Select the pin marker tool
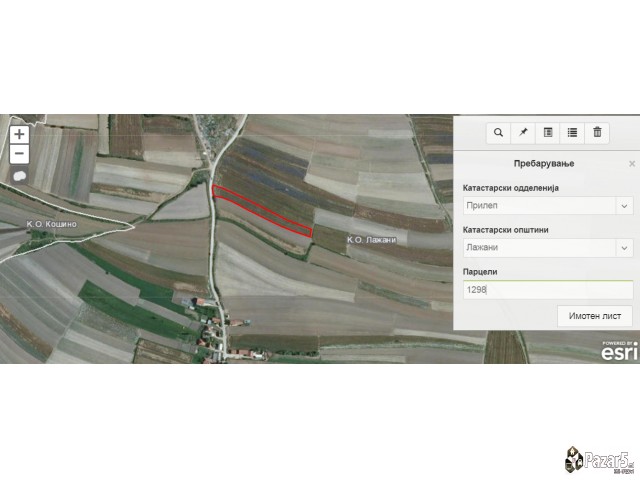Image resolution: width=640 pixels, height=480 pixels. coord(523,132)
